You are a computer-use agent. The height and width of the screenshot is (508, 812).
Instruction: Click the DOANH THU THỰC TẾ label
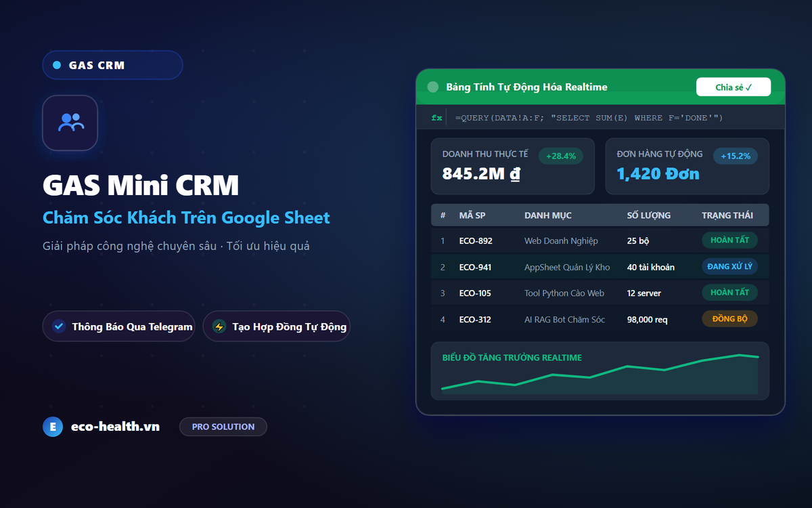pos(485,154)
